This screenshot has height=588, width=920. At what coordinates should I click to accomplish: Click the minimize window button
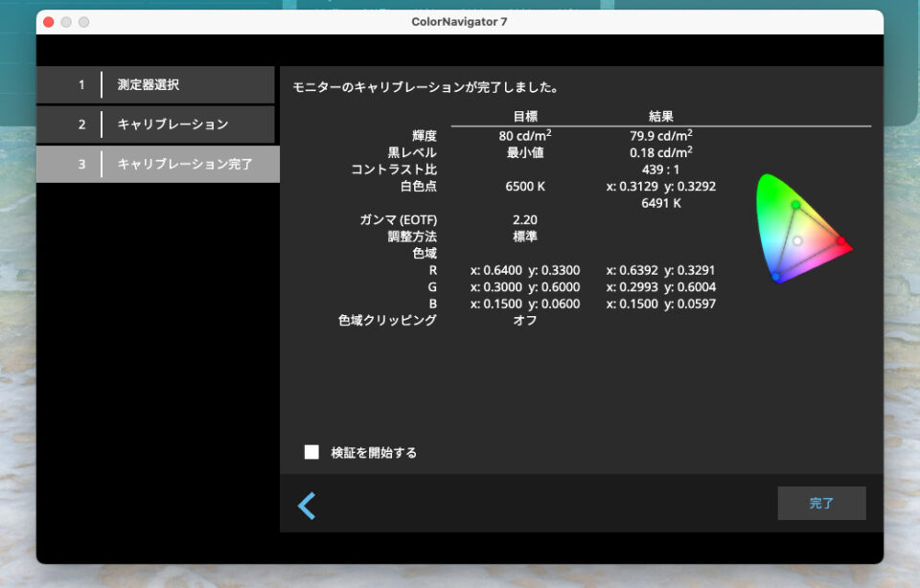[66, 22]
